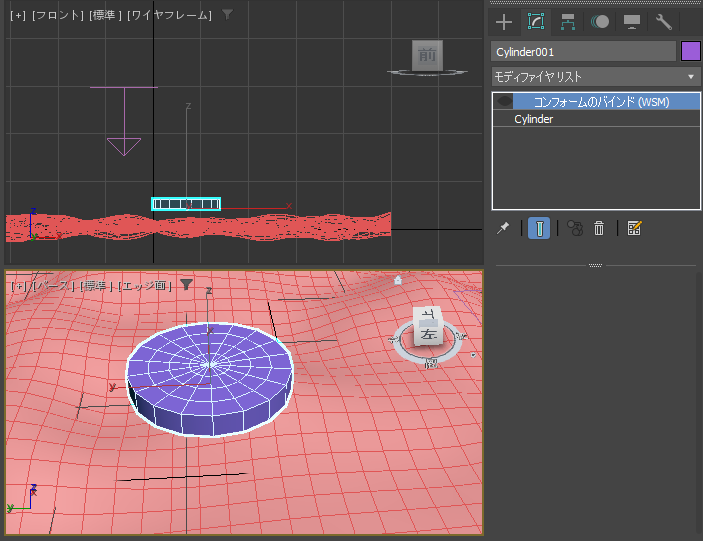Click Make Unique icon
This screenshot has width=703, height=541.
click(x=575, y=228)
